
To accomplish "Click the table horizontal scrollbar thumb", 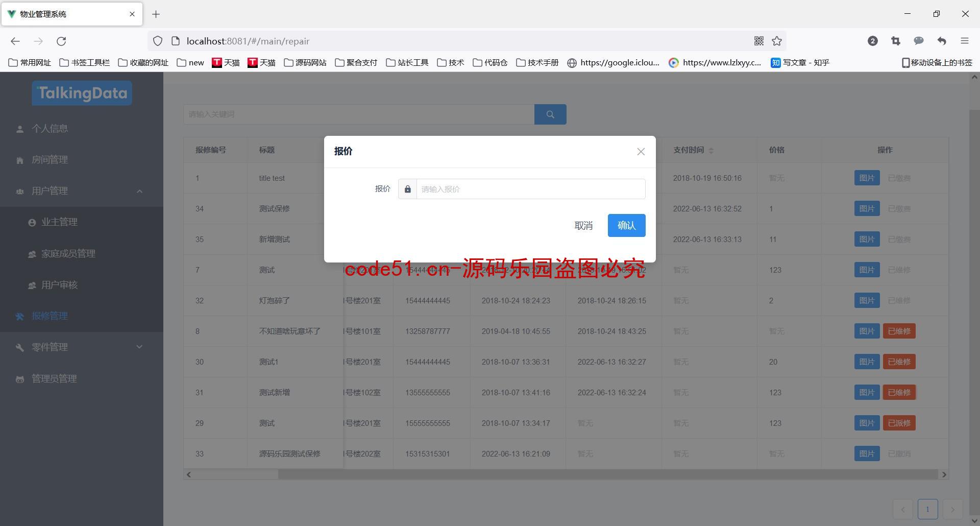I will (x=608, y=474).
